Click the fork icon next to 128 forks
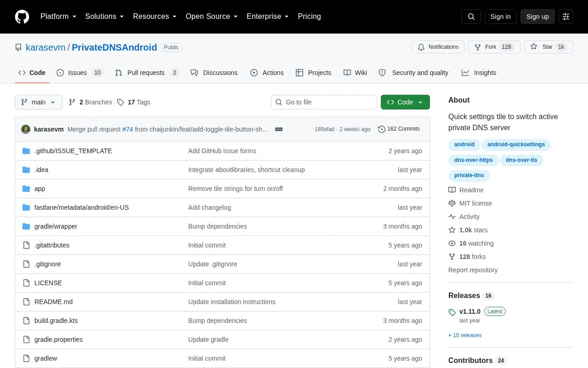This screenshot has width=588, height=368. [x=452, y=257]
